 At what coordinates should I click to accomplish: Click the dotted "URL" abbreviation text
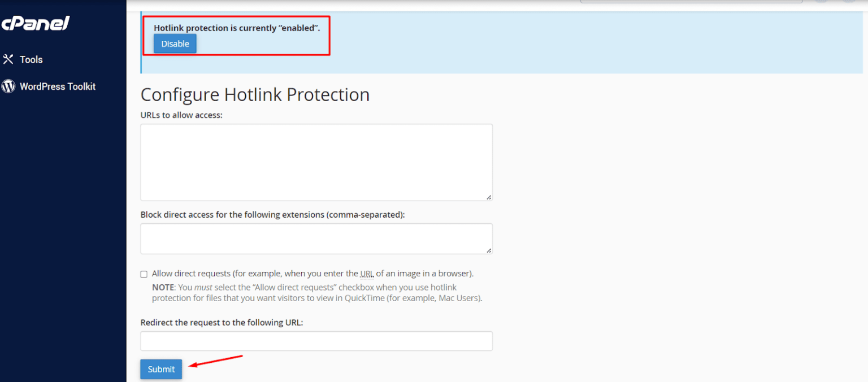pos(367,274)
